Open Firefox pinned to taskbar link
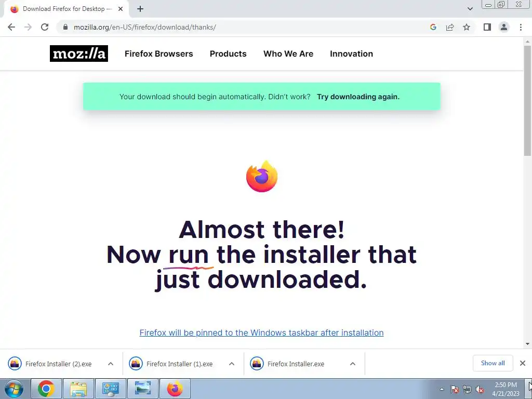The height and width of the screenshot is (399, 532). [x=262, y=332]
